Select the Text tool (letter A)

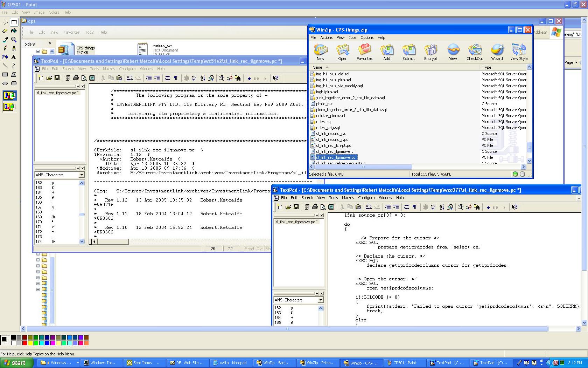click(14, 57)
